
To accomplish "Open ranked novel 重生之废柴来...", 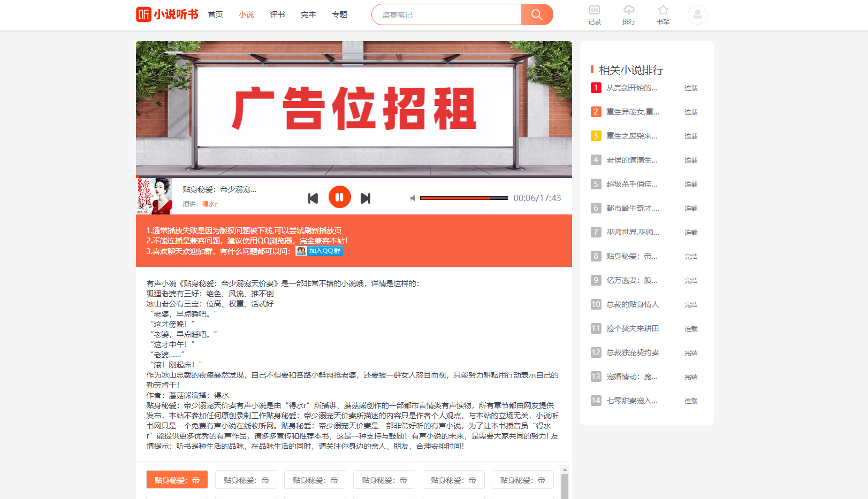I will pyautogui.click(x=632, y=136).
